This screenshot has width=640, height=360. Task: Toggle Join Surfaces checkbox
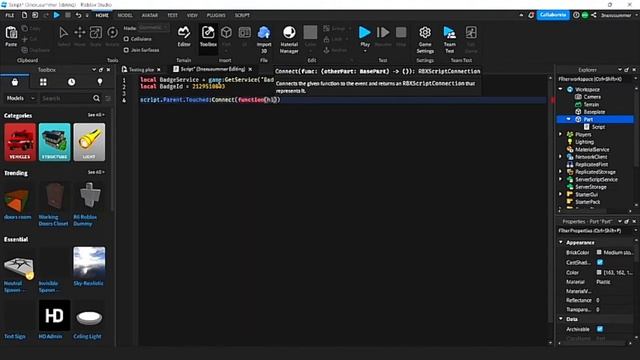pyautogui.click(x=126, y=50)
